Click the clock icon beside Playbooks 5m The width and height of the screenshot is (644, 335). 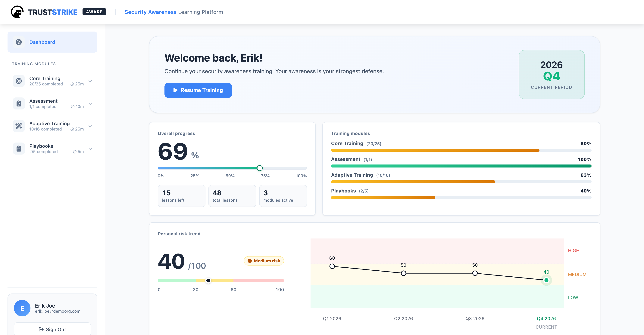(74, 152)
